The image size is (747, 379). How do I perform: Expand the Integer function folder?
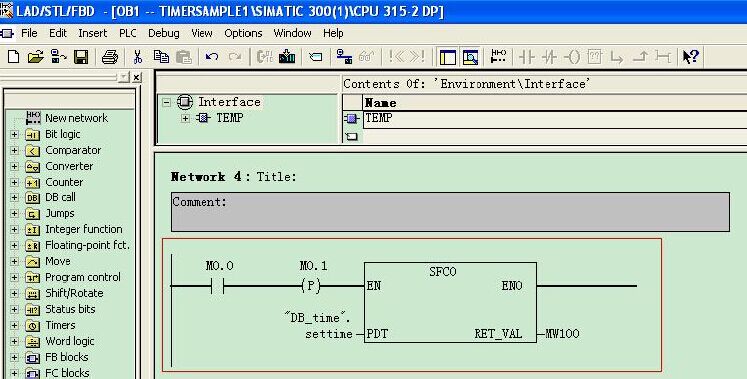click(x=14, y=229)
